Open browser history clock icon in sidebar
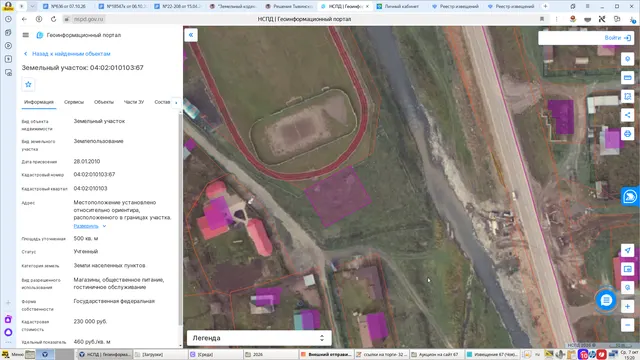Viewport: 640px width, 360px height. click(x=8, y=19)
